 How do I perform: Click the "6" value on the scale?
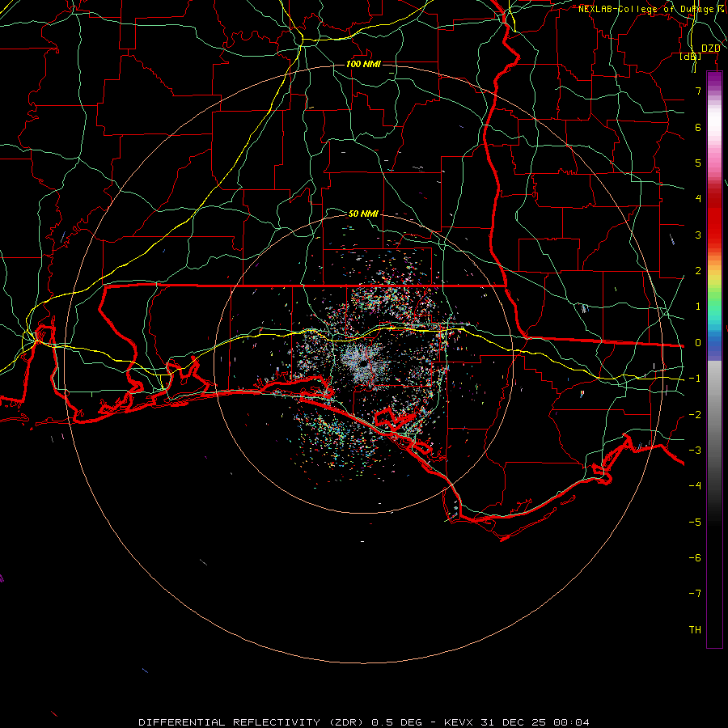click(698, 127)
